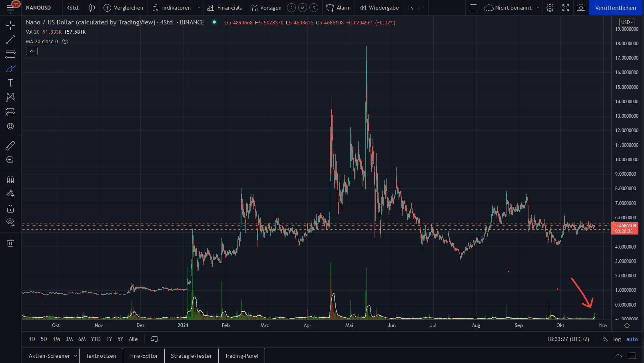Screen dimensions: 644x363
Task: Open the candlestick chart type selector
Action: [92, 8]
